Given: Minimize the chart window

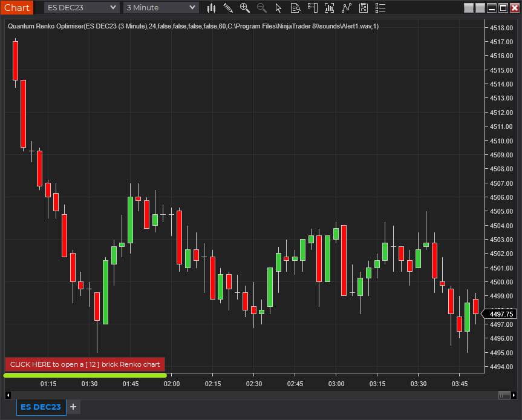Looking at the screenshot, I should tap(492, 8).
